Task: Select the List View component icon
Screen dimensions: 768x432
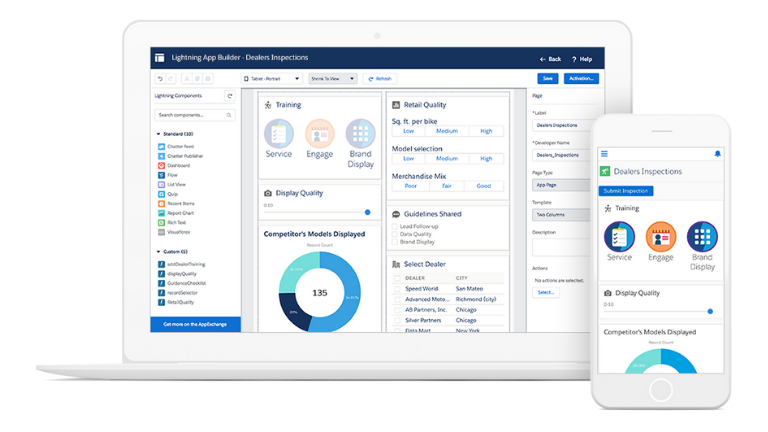Action: pos(161,185)
